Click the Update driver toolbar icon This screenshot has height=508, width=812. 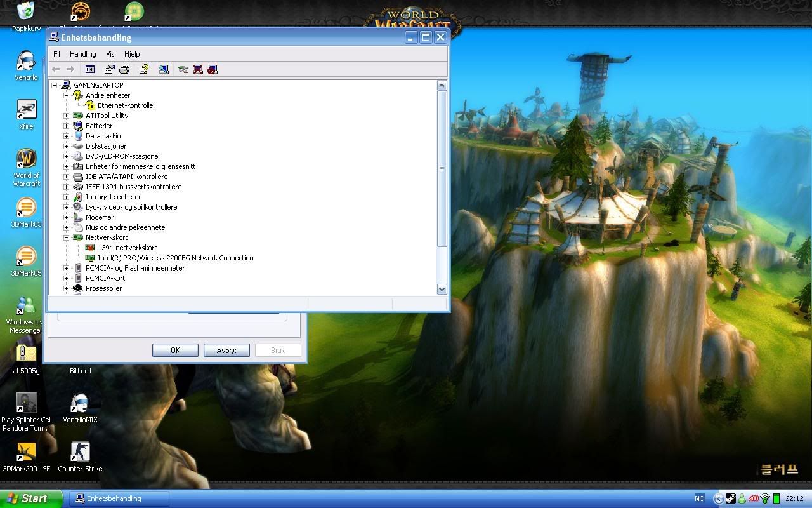[183, 69]
